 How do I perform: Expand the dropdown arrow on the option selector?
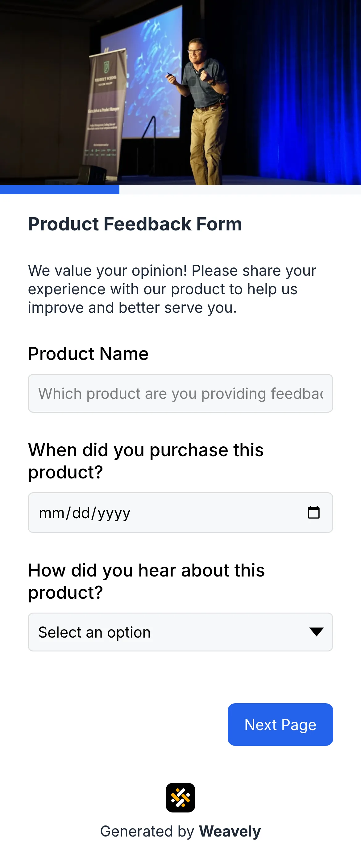click(316, 632)
